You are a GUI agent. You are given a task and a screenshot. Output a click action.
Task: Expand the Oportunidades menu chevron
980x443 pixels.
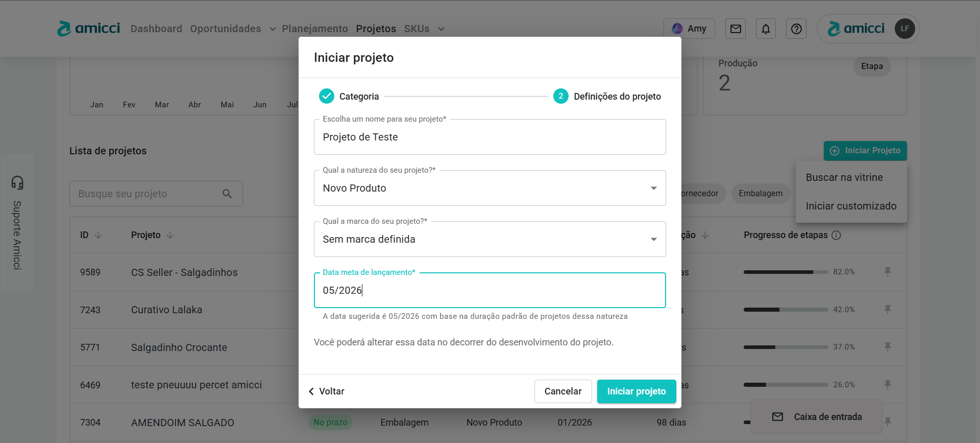273,29
